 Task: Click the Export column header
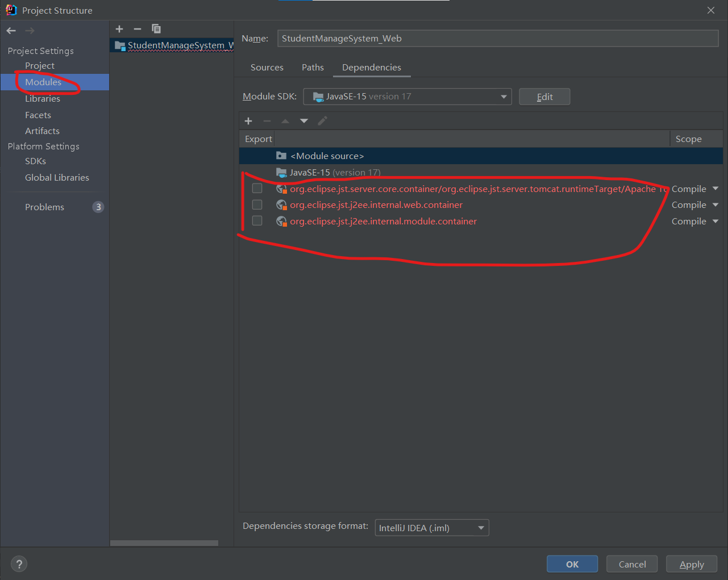[x=258, y=139]
